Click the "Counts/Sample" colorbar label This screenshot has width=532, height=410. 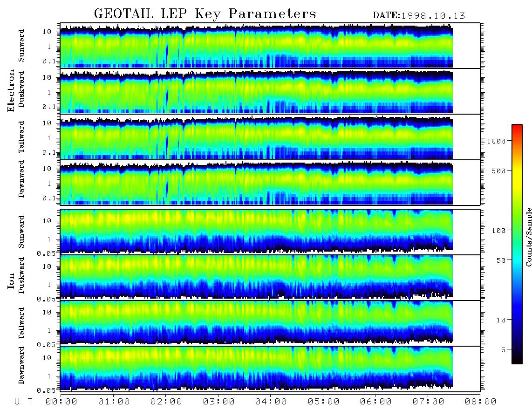pos(528,237)
